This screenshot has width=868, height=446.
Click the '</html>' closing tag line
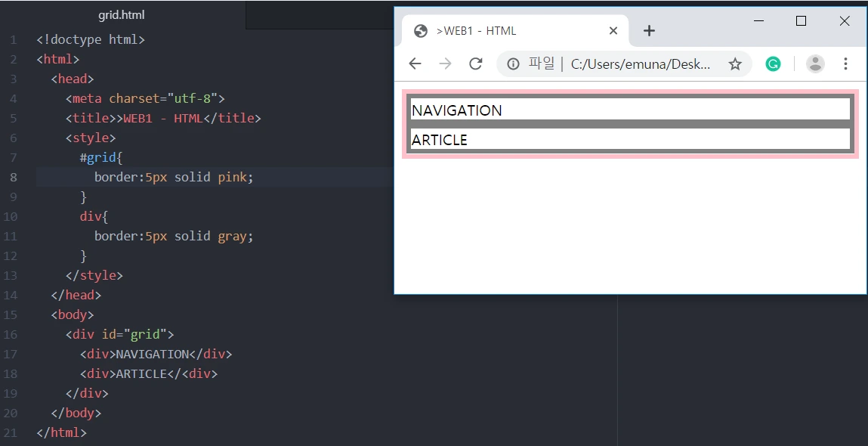[x=61, y=432]
